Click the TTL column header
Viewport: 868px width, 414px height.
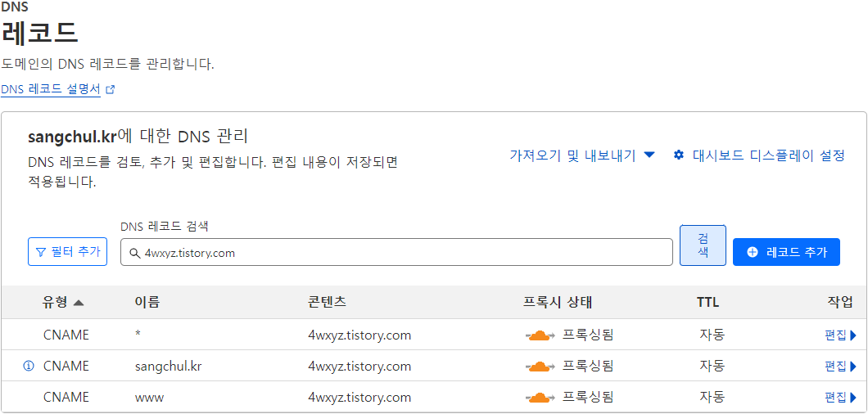[708, 302]
